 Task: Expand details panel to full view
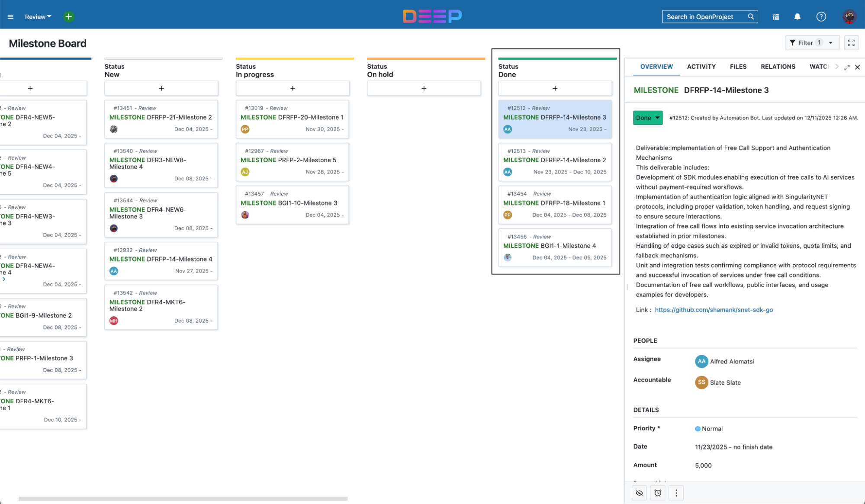(847, 67)
